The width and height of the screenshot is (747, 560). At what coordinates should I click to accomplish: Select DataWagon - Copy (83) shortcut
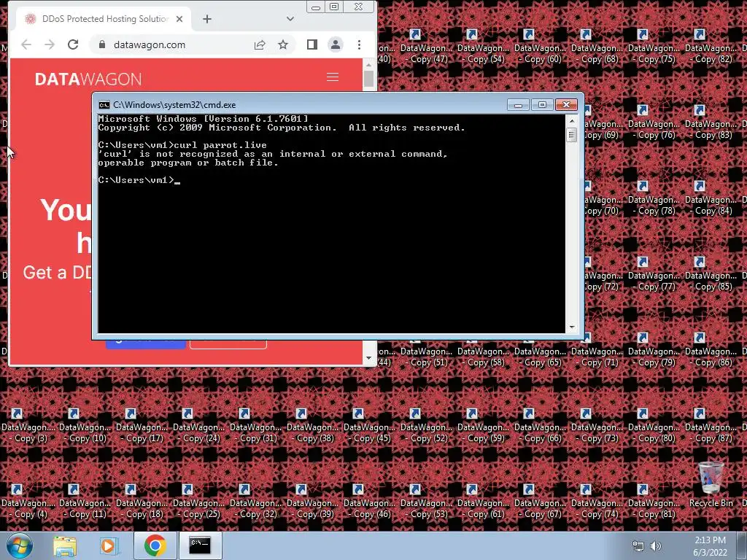pyautogui.click(x=711, y=122)
